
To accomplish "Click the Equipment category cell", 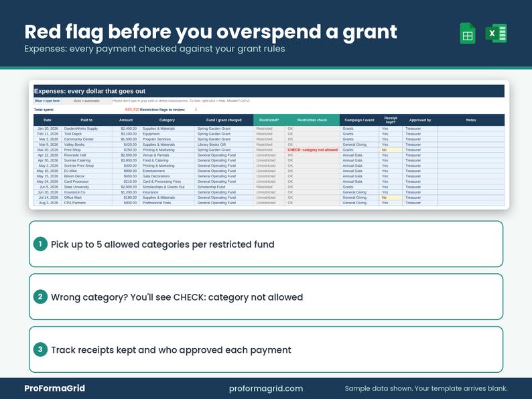I will (x=167, y=134).
